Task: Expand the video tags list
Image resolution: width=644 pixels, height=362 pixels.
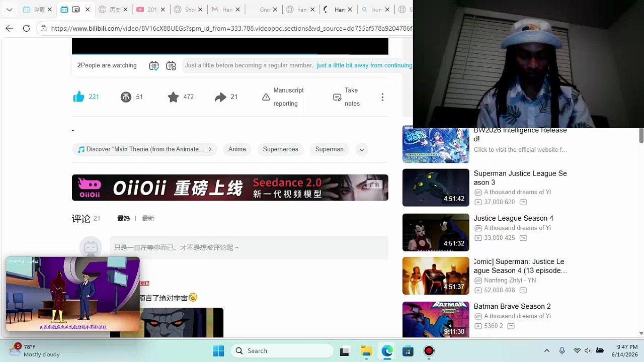Action: [x=361, y=149]
